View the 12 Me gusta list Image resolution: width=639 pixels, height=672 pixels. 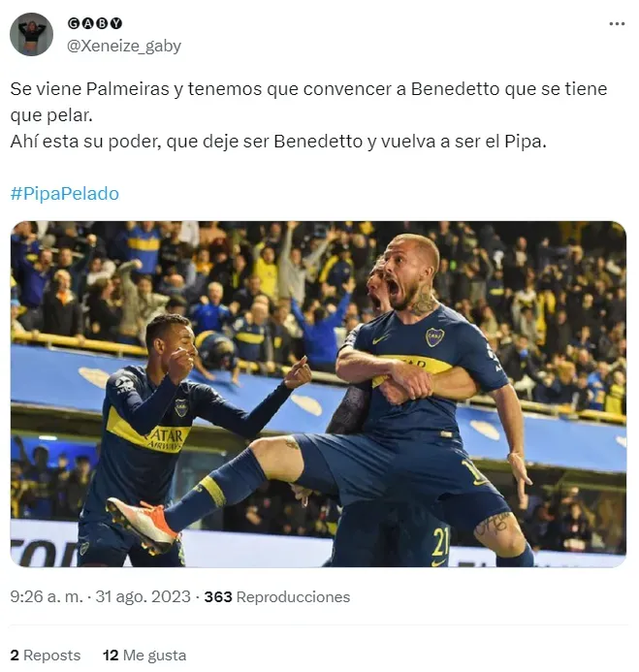[144, 655]
